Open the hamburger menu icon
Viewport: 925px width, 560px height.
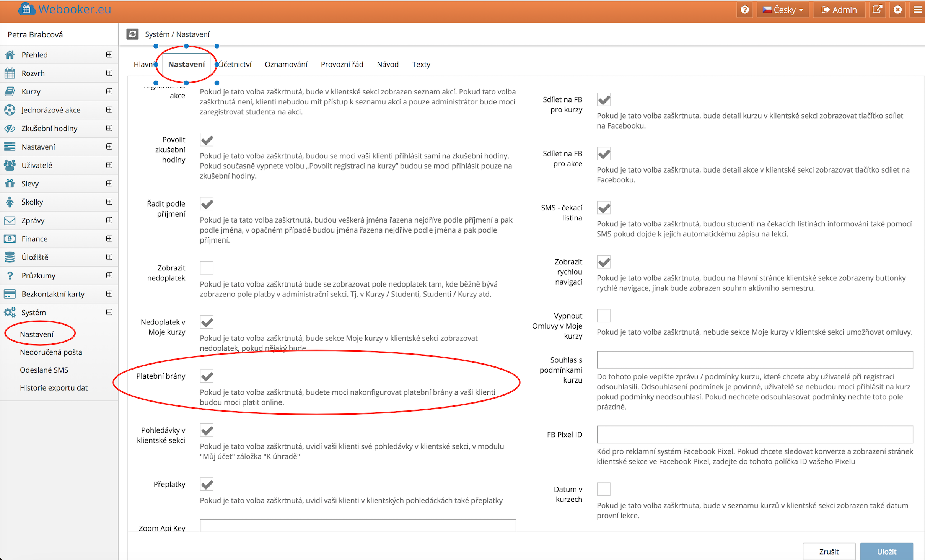[x=917, y=10]
